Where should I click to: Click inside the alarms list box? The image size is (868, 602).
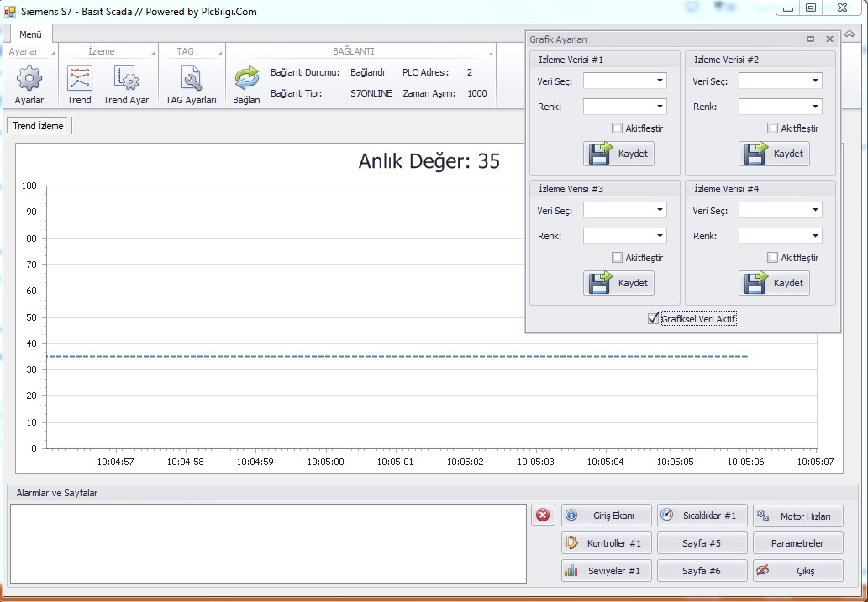[x=268, y=543]
